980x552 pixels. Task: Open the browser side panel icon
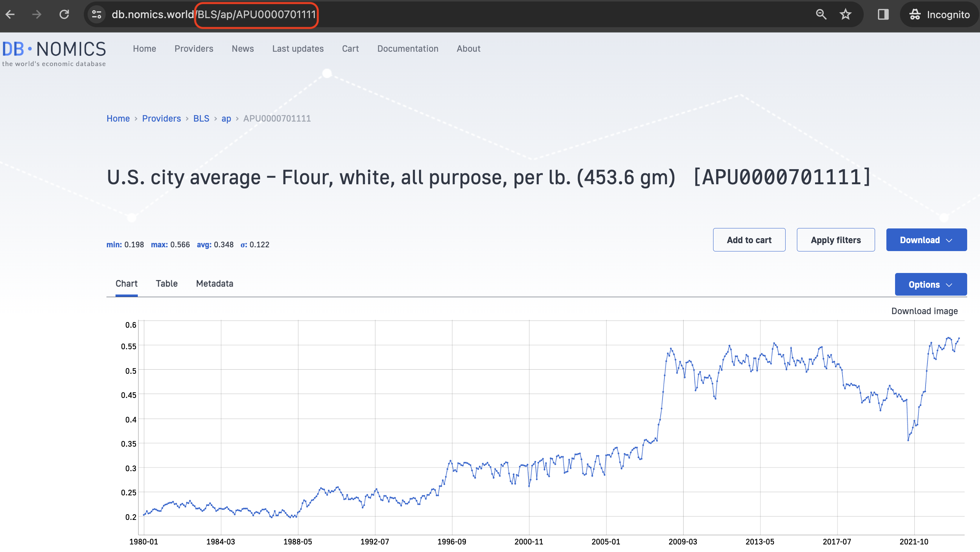pos(883,14)
